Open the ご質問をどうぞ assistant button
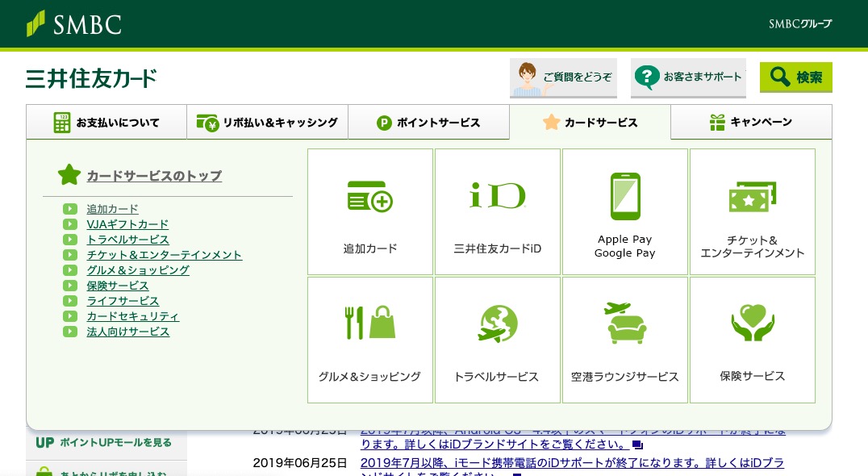Screen dimensions: 868x476 point(563,77)
